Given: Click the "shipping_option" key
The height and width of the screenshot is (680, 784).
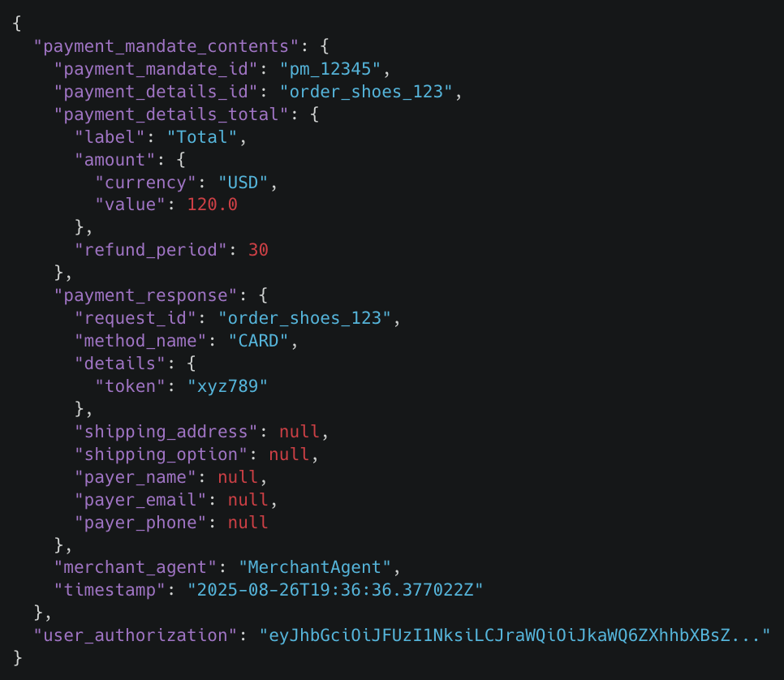Looking at the screenshot, I should [x=161, y=454].
